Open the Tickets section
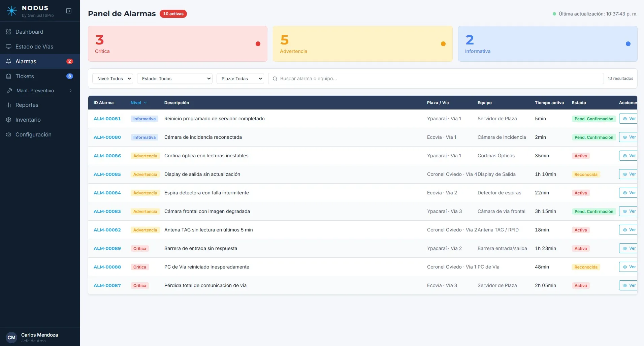 click(x=40, y=76)
